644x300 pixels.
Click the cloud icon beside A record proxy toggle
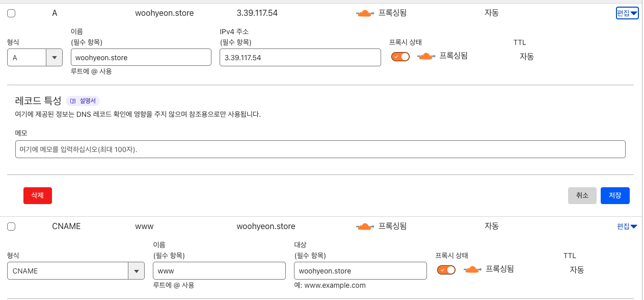tap(426, 56)
